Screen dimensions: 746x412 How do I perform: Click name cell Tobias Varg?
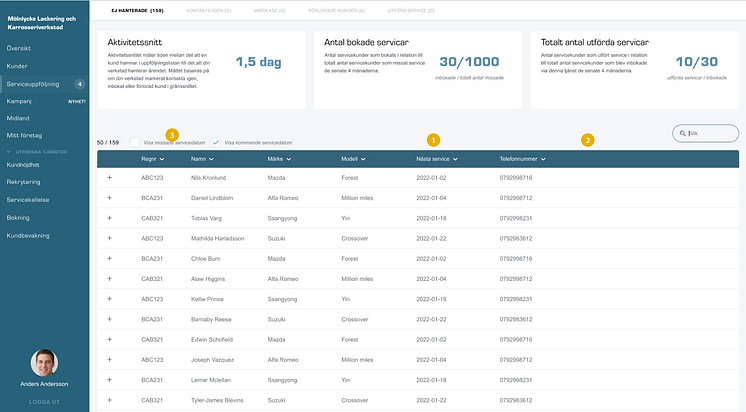pos(206,218)
